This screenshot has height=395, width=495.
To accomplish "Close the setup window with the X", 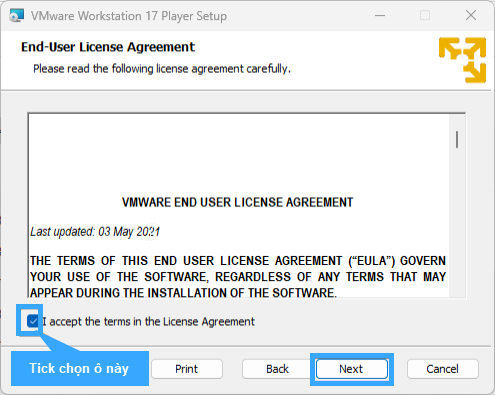I will tap(471, 15).
